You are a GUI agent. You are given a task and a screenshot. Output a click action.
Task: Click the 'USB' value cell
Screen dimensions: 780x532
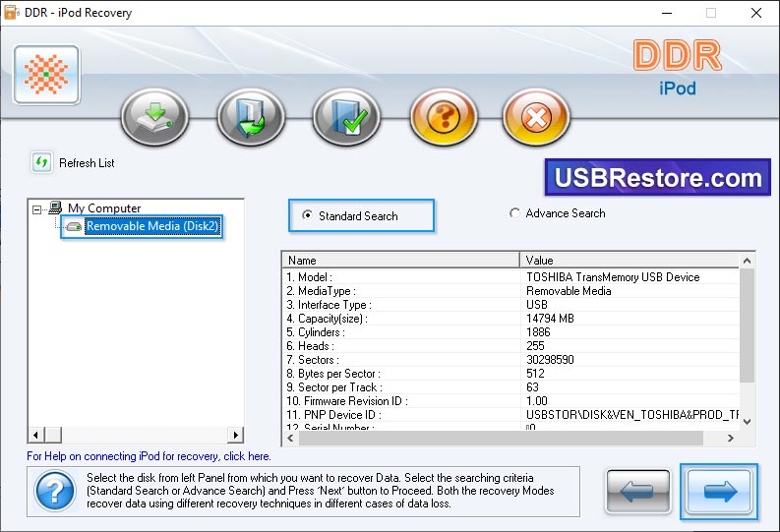(537, 305)
